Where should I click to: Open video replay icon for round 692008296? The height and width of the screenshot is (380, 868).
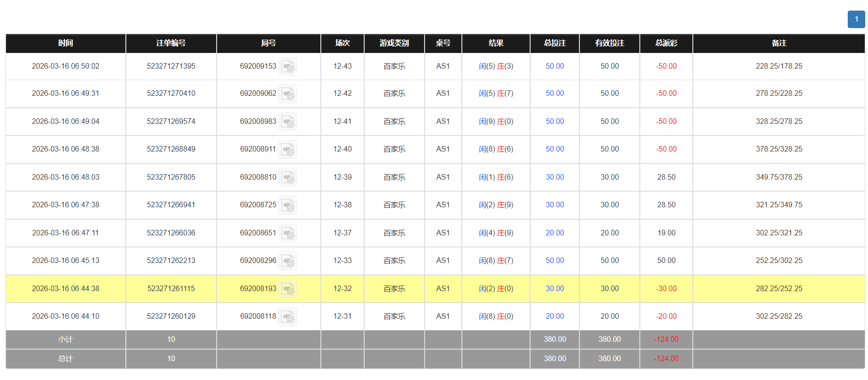coord(288,261)
